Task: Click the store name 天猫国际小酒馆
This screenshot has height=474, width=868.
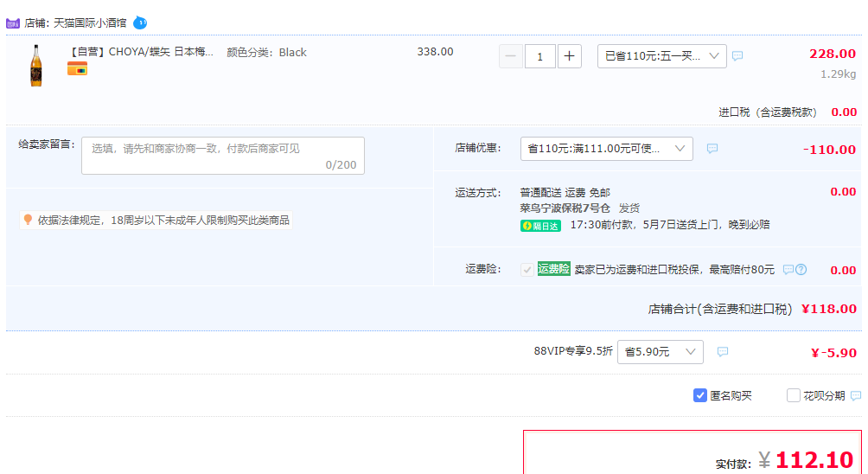Action: click(x=90, y=23)
